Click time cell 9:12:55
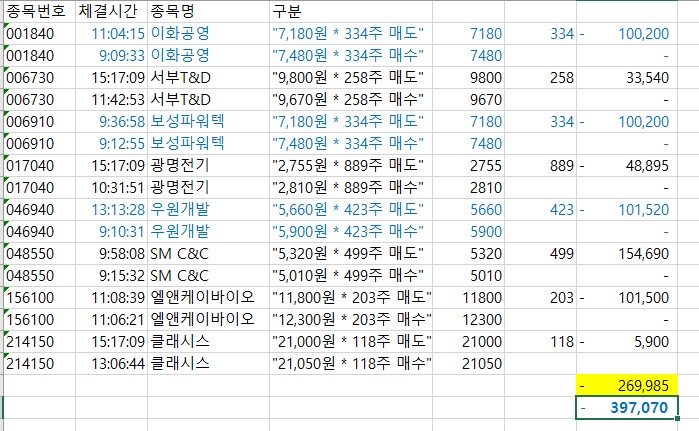The image size is (699, 431). point(111,144)
